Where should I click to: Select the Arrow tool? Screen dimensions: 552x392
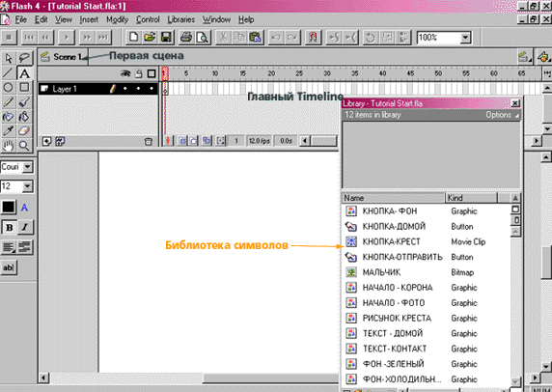pos(8,58)
